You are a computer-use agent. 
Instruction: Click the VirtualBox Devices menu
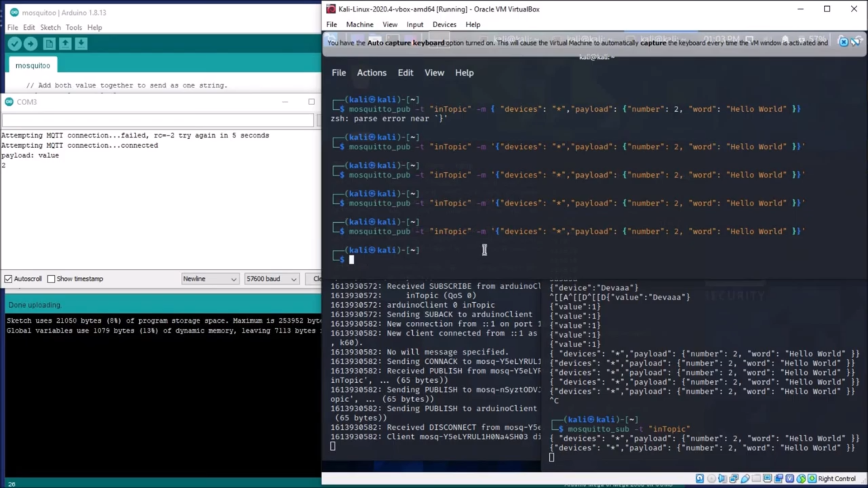point(444,24)
